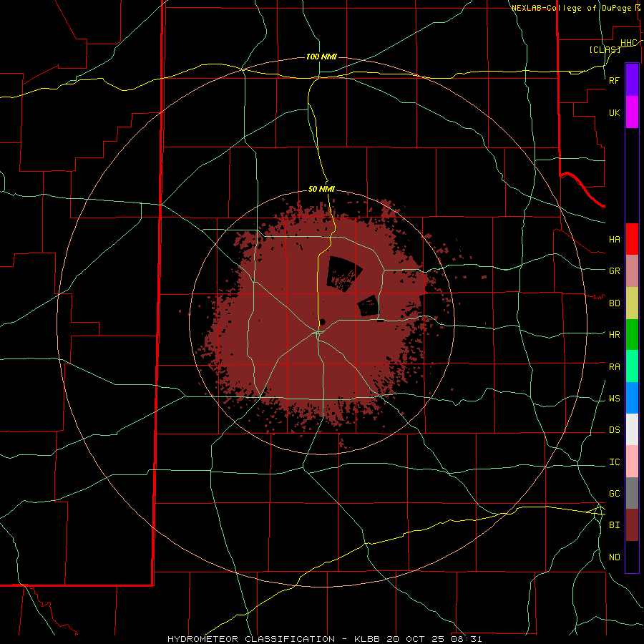Click the ND black legend swatch
This screenshot has width=644, height=644.
[x=632, y=557]
